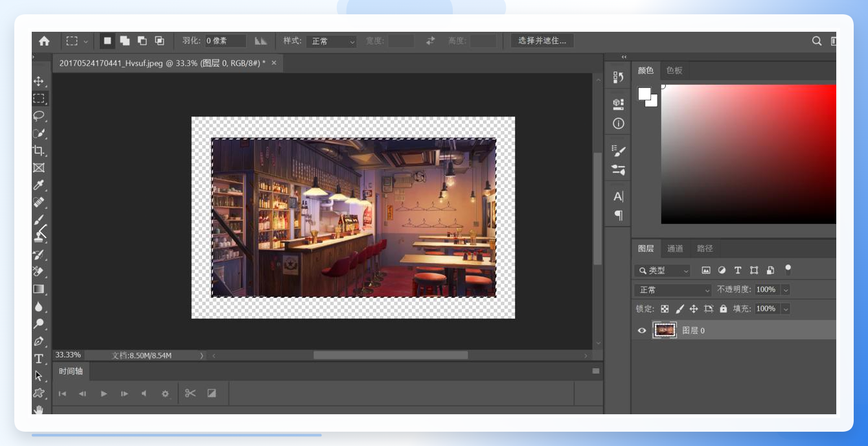
Task: Open the Properties info panel icon
Action: pyautogui.click(x=619, y=123)
